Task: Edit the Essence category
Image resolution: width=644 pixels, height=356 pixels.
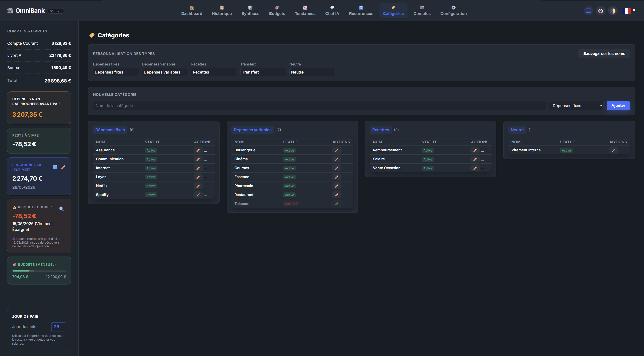Action: click(337, 177)
